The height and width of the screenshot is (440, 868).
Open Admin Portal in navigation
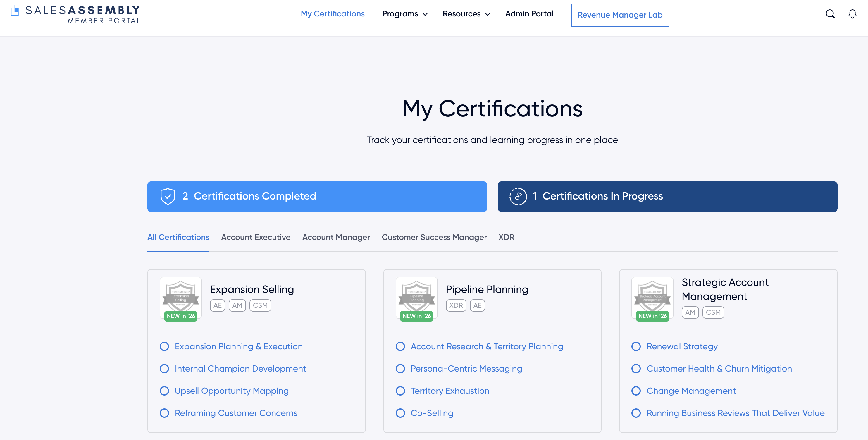529,14
